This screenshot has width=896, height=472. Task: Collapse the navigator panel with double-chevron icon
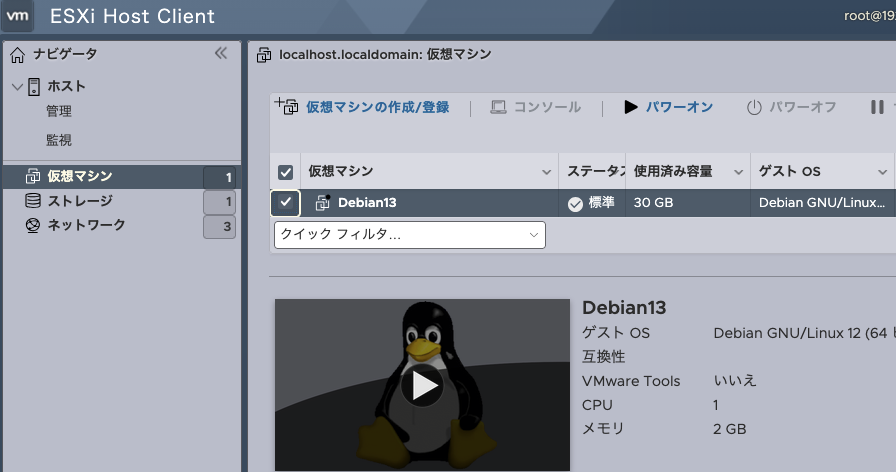click(221, 54)
